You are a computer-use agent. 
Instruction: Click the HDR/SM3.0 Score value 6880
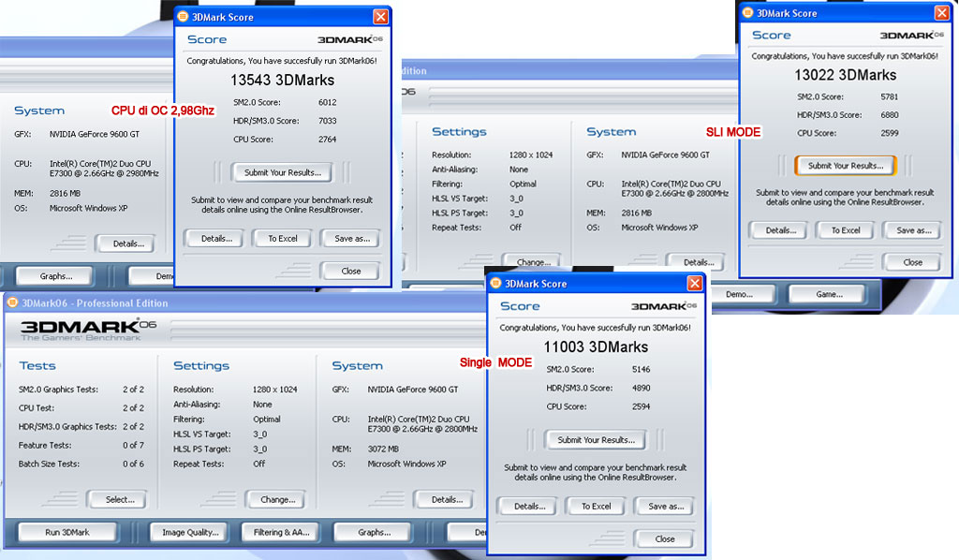click(890, 115)
